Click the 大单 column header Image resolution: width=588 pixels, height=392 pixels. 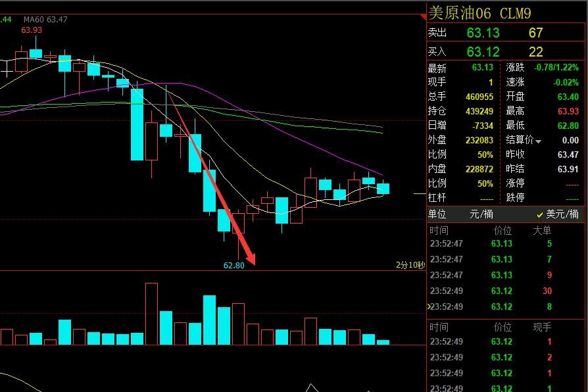click(542, 230)
